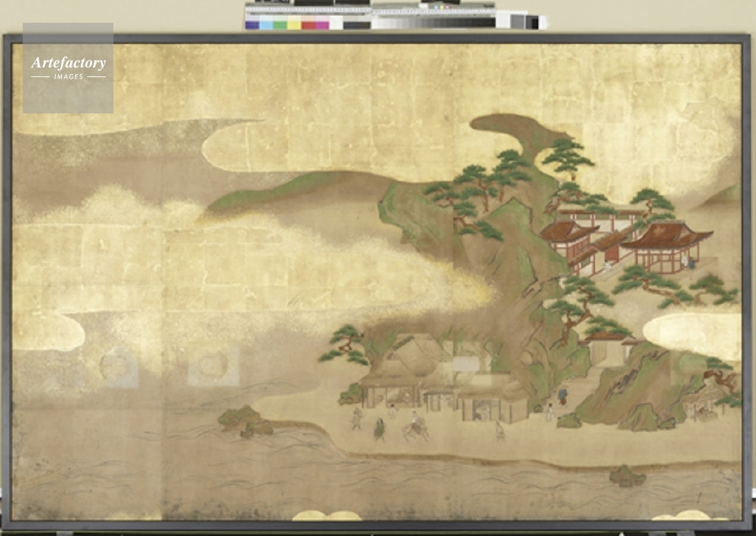Click the thatched-roof house near the shore
The width and height of the screenshot is (756, 536).
tap(397, 370)
